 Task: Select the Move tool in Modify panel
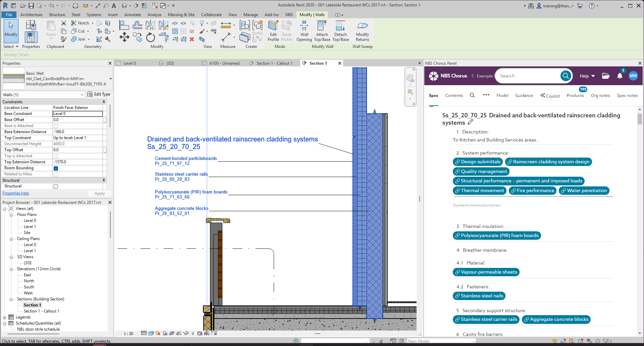click(x=124, y=37)
